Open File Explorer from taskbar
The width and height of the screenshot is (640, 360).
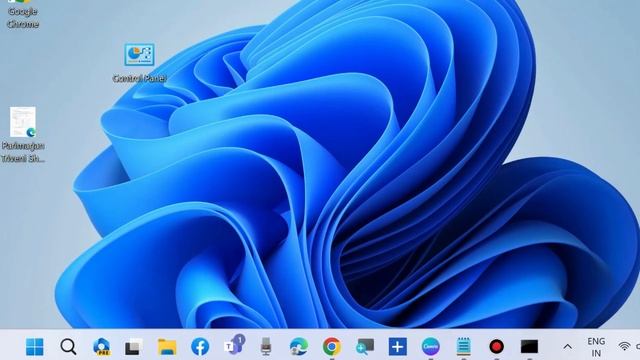click(167, 347)
